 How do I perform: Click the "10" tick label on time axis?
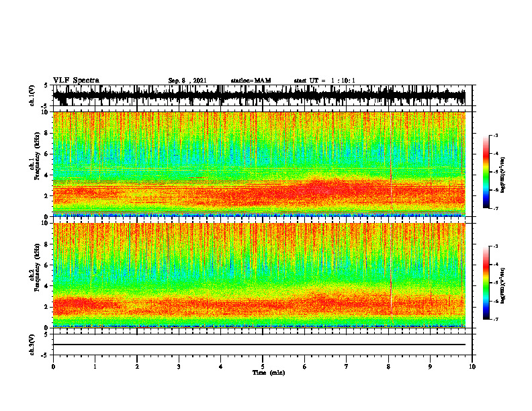(x=472, y=367)
